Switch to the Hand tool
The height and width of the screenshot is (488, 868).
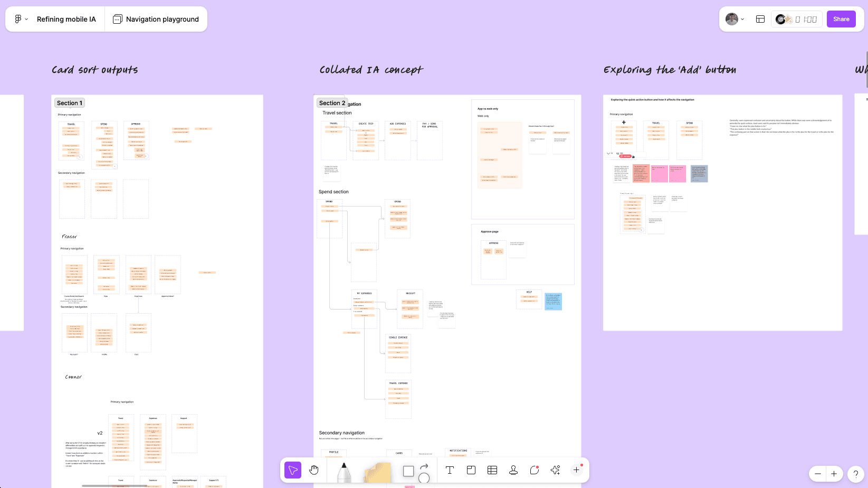[x=314, y=470]
